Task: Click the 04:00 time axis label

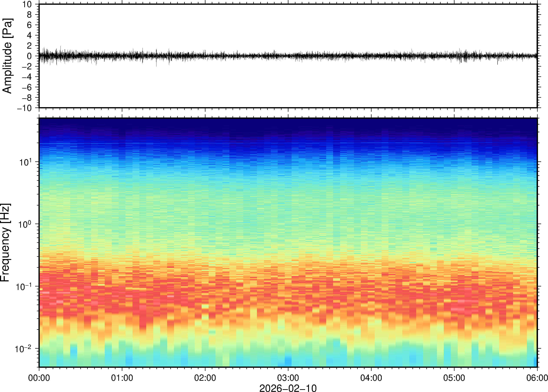Action: pos(371,378)
